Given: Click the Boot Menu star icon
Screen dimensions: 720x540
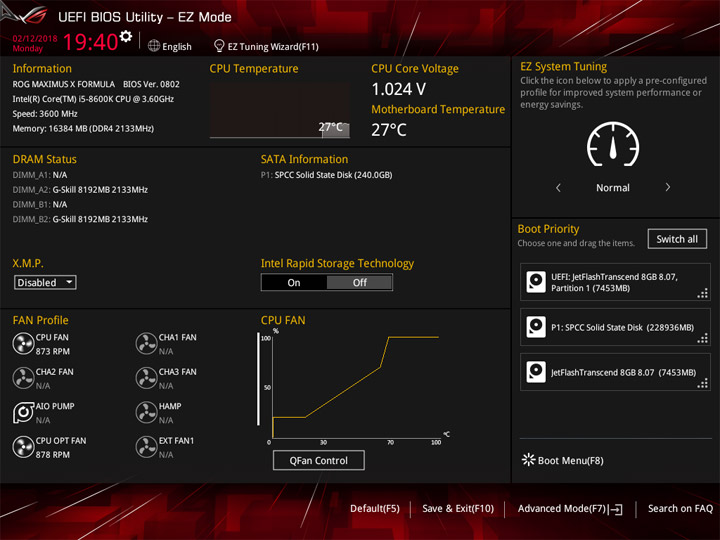Looking at the screenshot, I should pyautogui.click(x=529, y=460).
